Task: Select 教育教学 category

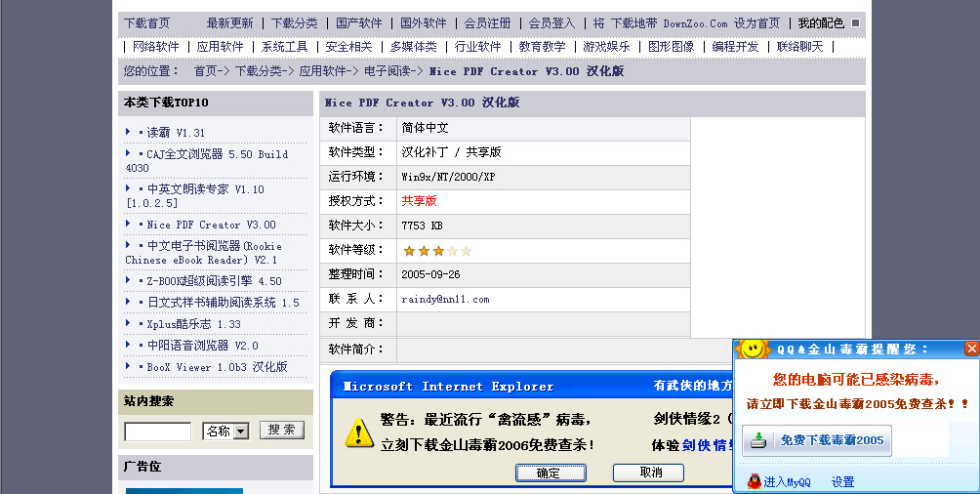Action: 542,46
